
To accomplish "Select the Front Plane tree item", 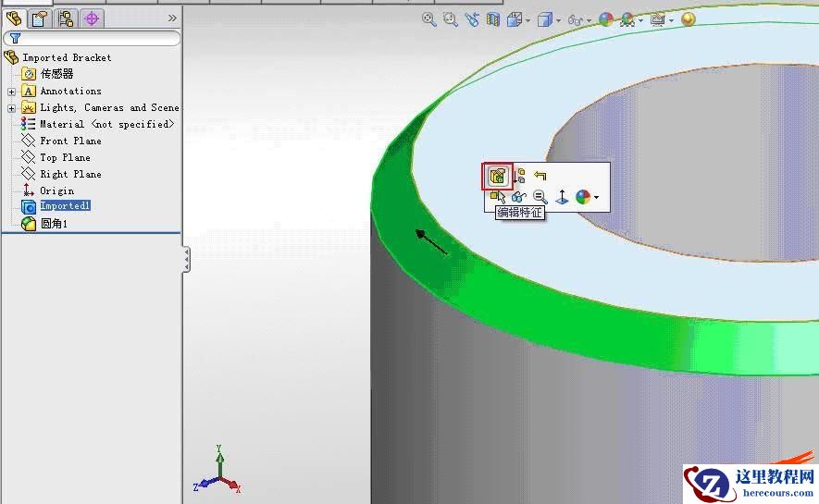I will pos(70,141).
